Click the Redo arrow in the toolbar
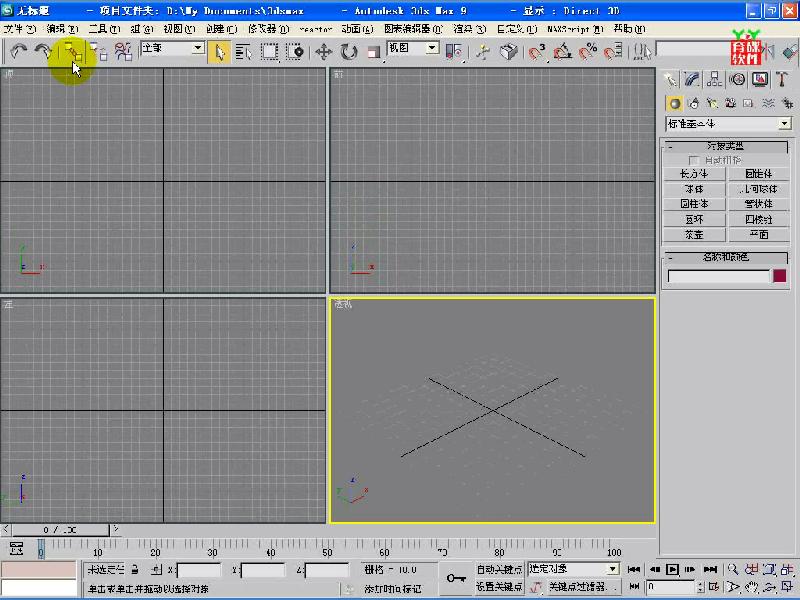This screenshot has height=600, width=800. [43, 51]
